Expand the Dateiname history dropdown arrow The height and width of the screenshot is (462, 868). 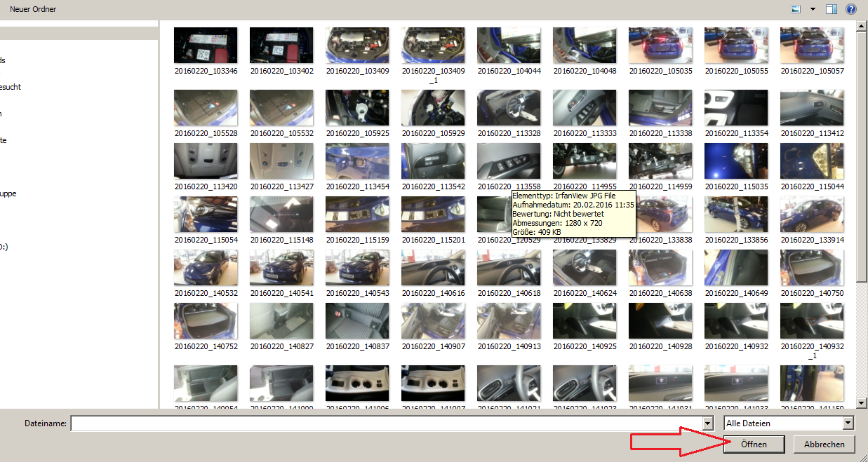point(707,423)
